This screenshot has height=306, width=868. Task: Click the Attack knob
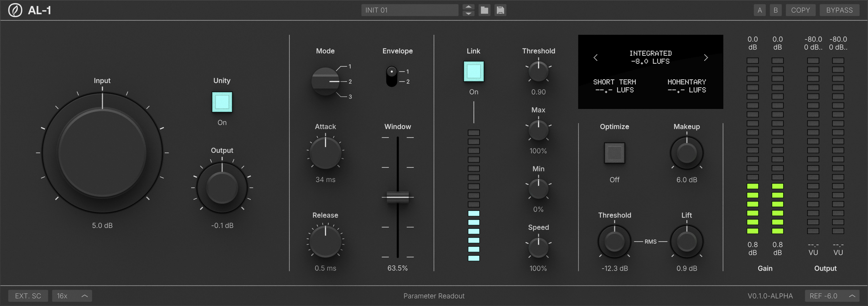click(325, 153)
